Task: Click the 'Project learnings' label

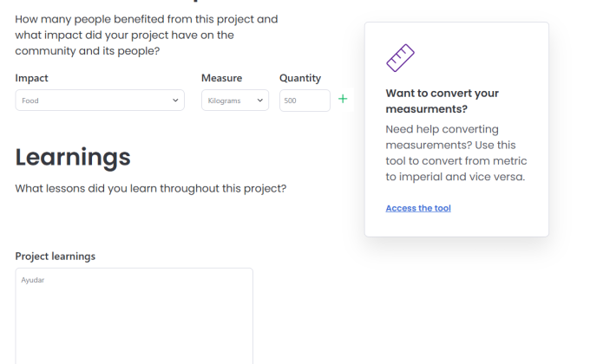Action: pyautogui.click(x=56, y=257)
